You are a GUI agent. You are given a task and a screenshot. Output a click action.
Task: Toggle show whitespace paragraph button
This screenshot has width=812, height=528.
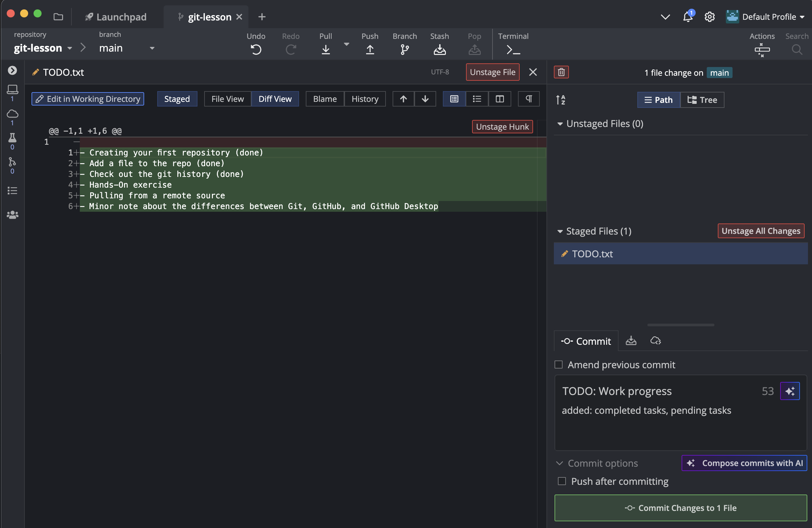[x=528, y=99]
